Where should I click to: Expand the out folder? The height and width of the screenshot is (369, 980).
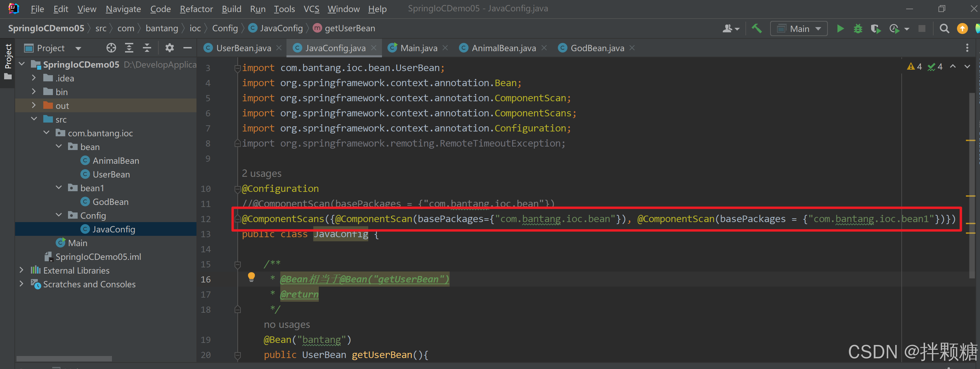click(x=33, y=105)
